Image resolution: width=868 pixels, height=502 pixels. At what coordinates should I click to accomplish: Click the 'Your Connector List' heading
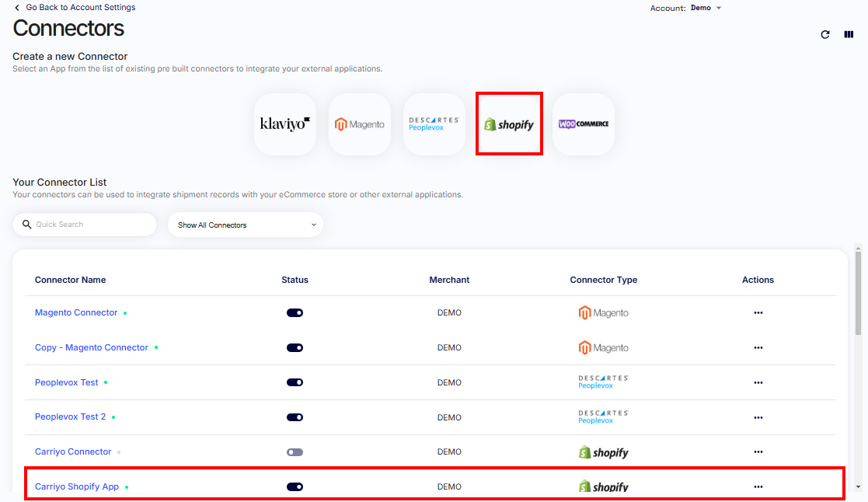[x=60, y=182]
